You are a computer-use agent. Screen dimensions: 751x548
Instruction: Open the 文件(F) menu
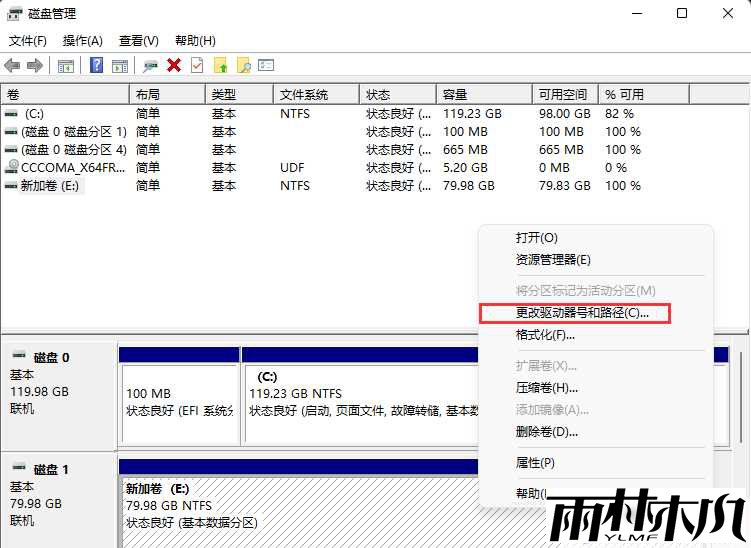tap(28, 41)
